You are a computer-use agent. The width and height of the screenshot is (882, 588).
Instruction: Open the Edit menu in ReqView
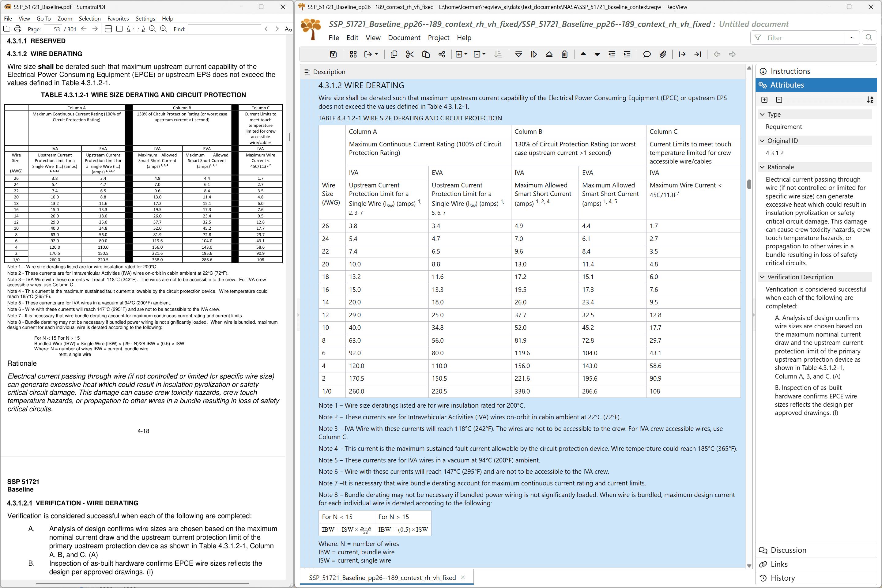coord(352,38)
